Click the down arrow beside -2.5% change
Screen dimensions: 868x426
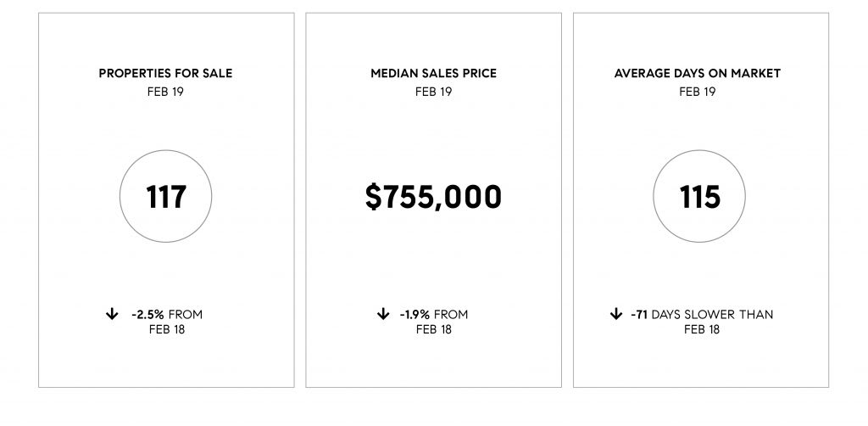pos(111,315)
